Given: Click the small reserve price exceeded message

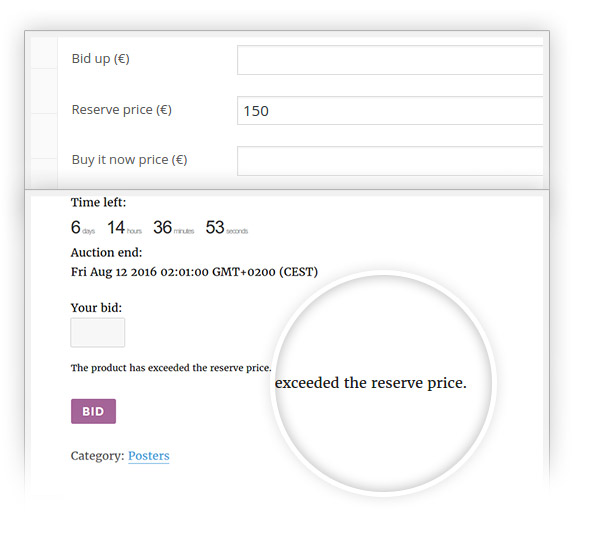Looking at the screenshot, I should coord(171,368).
